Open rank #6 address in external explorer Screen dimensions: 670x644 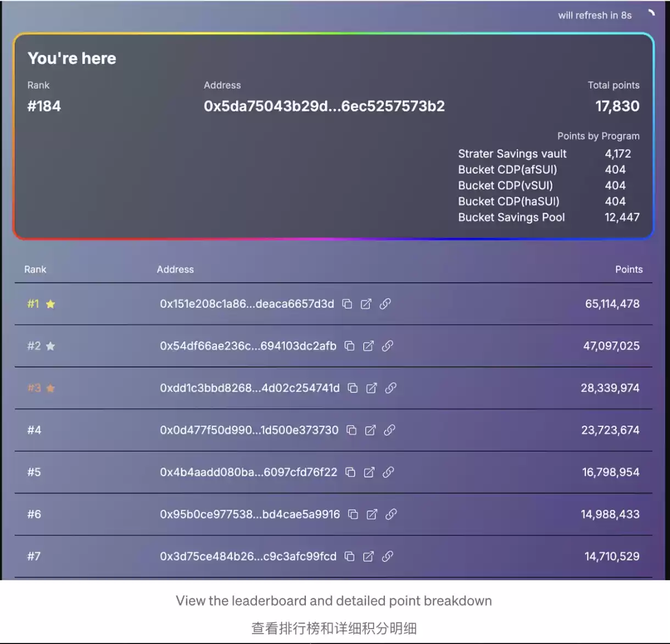(372, 514)
